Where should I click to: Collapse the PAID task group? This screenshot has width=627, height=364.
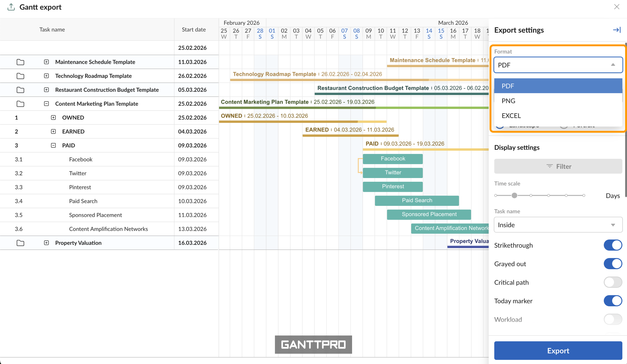pyautogui.click(x=53, y=146)
